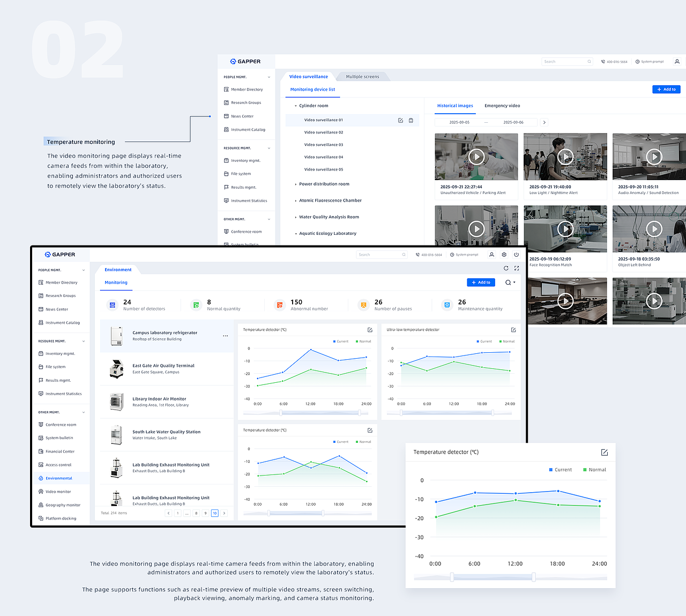Click the 2025-09-05 start date field
The image size is (686, 616).
[x=459, y=122]
